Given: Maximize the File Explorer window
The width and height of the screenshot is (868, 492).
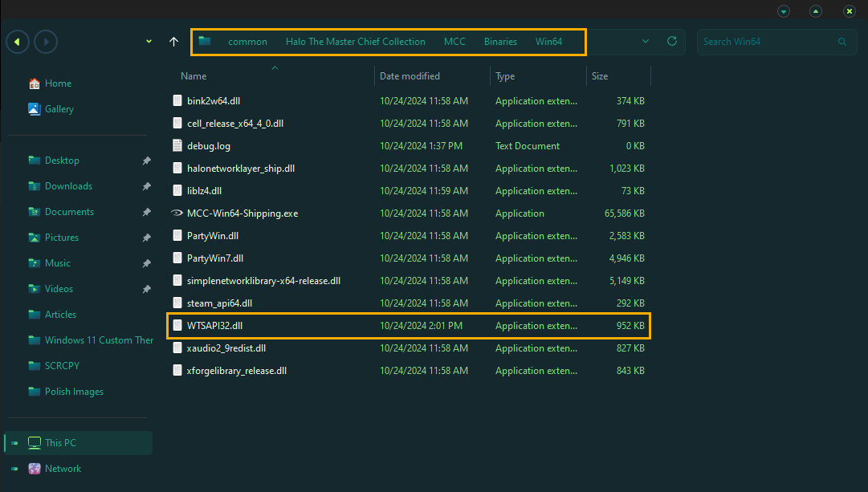Looking at the screenshot, I should (x=816, y=11).
